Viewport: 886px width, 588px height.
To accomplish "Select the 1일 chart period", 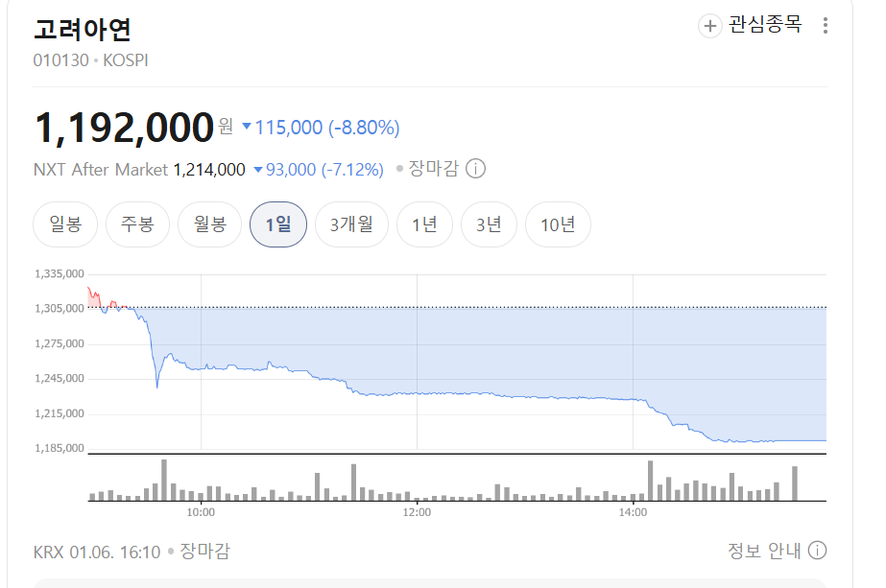I will click(x=277, y=224).
